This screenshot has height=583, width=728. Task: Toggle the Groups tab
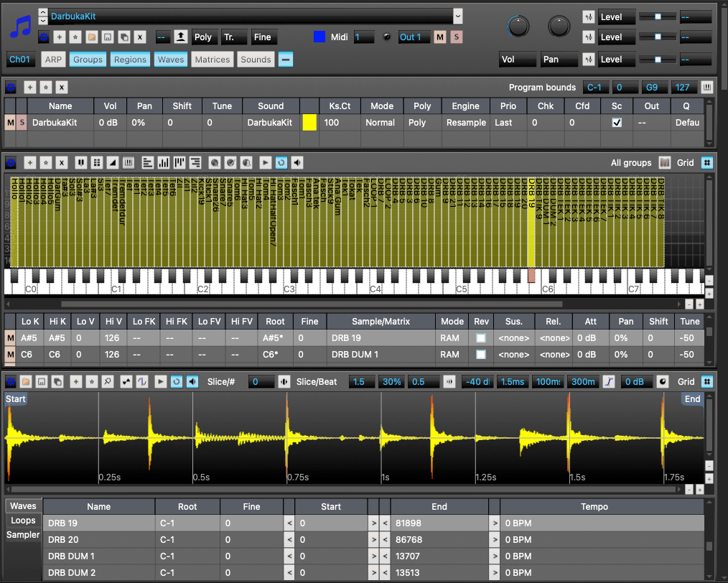click(88, 60)
